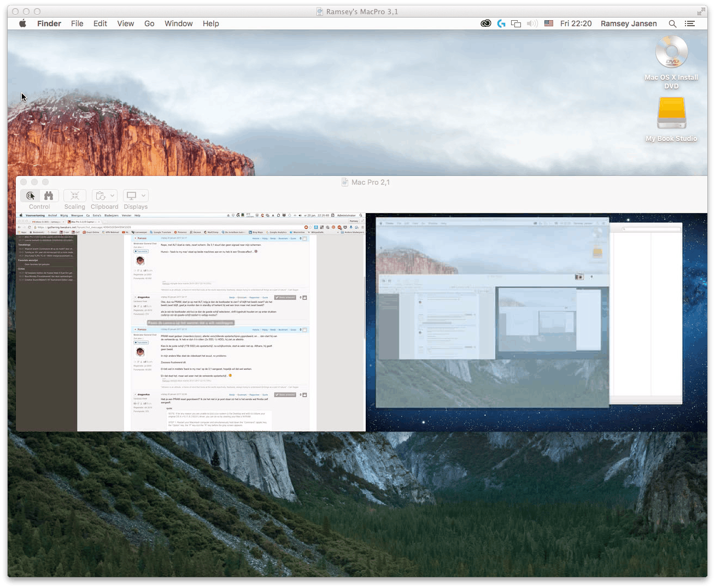Open the KPN Webmail bookmark
The image size is (715, 588).
pyautogui.click(x=112, y=232)
